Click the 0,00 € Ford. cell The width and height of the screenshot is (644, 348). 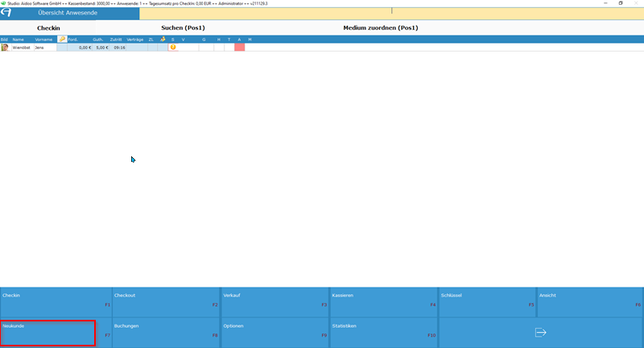[80, 48]
